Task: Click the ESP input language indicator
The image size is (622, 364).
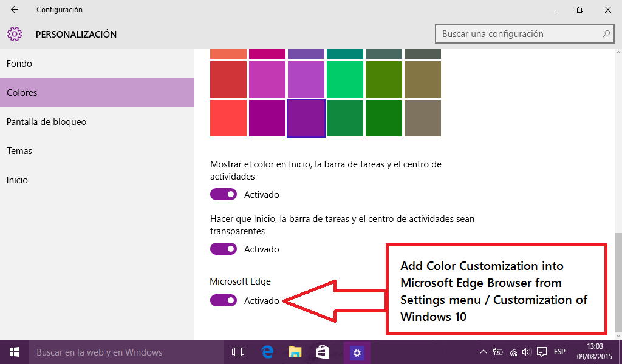Action: pyautogui.click(x=559, y=352)
